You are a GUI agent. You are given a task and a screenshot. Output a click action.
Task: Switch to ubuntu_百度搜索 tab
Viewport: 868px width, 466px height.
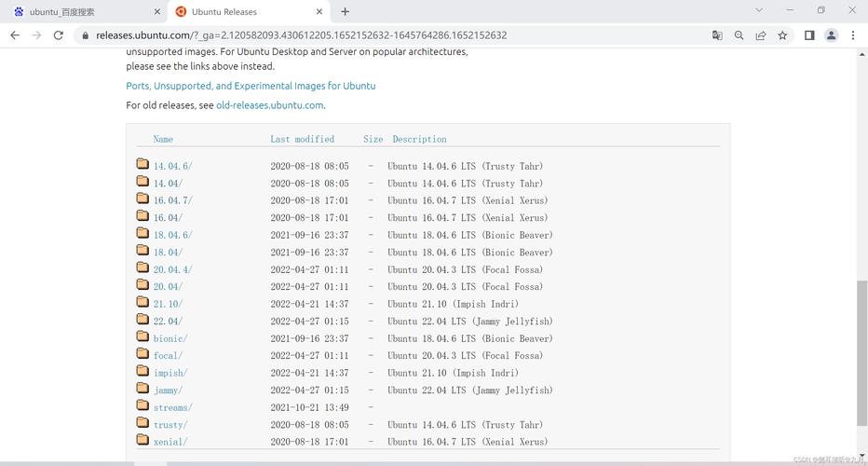pos(83,11)
